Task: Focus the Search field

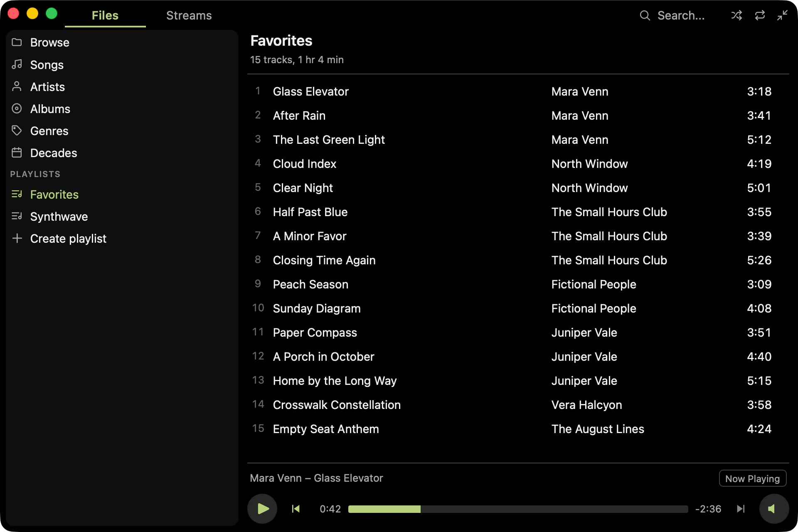Action: point(681,15)
